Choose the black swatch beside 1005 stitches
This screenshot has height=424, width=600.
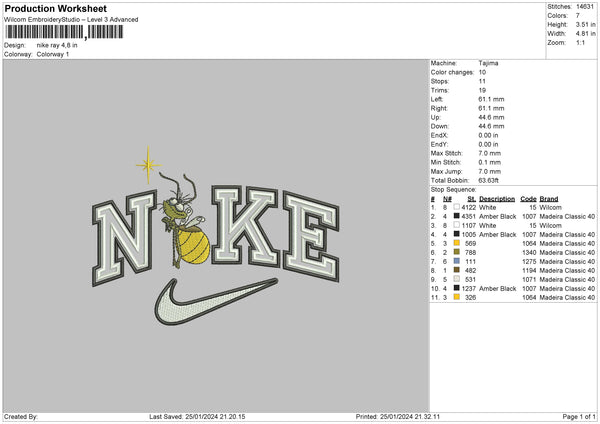click(x=457, y=234)
